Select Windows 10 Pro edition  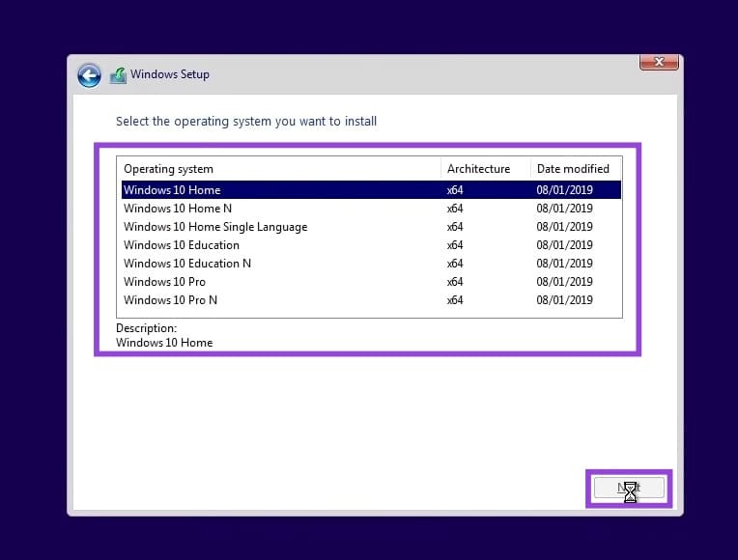[x=371, y=281]
